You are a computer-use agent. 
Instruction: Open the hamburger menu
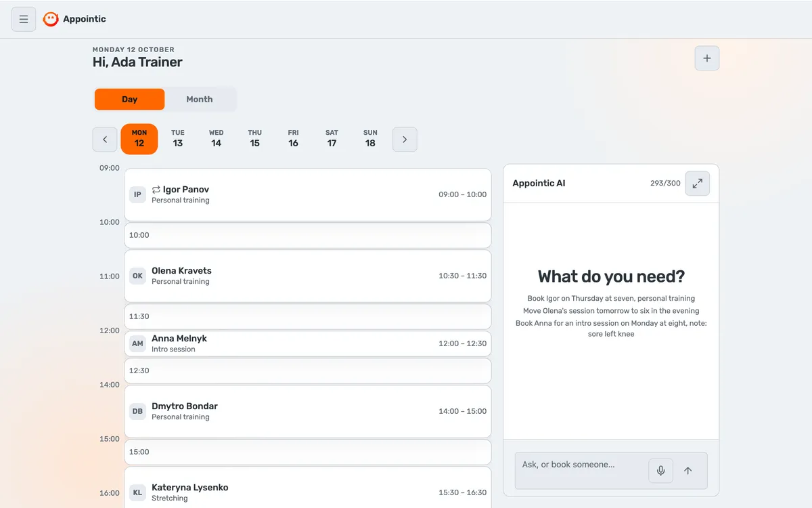click(x=24, y=19)
